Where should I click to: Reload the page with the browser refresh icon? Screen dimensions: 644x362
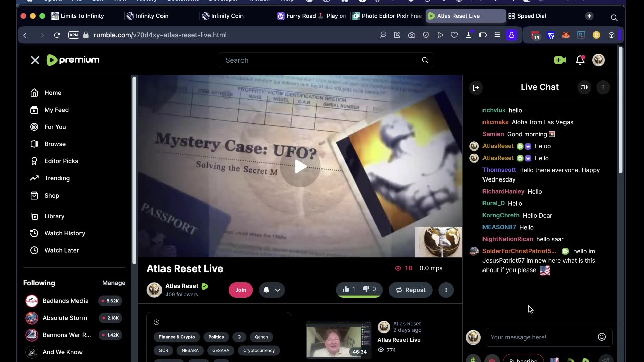click(57, 35)
